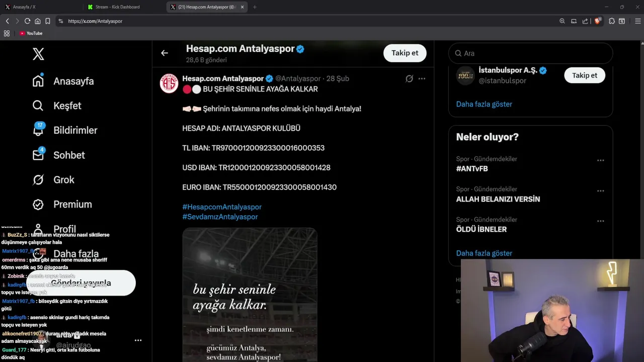This screenshot has height=362, width=644.
Task: Click Antalyaspor profile avatar on post
Action: tap(169, 83)
